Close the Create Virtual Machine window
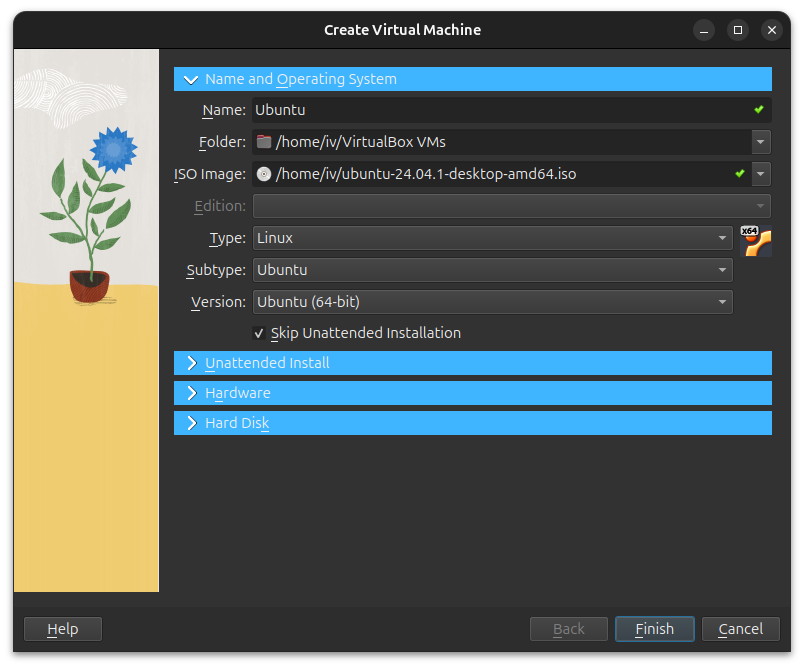The width and height of the screenshot is (804, 668). click(x=772, y=30)
